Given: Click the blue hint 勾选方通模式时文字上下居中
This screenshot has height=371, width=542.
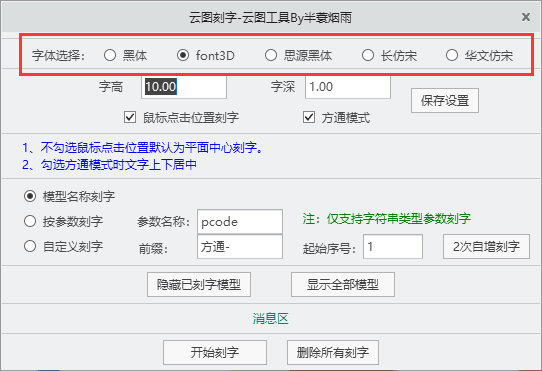Looking at the screenshot, I should click(109, 165).
